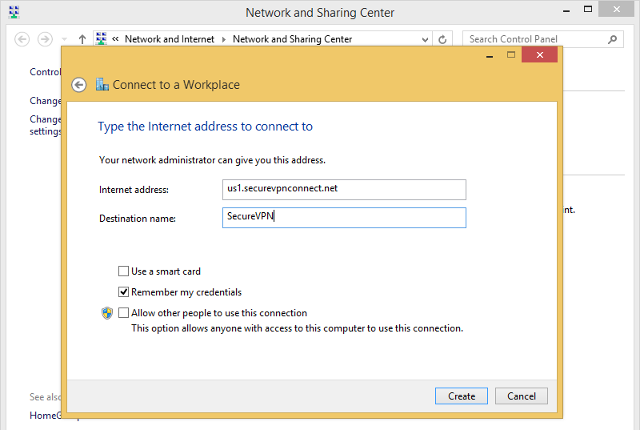The height and width of the screenshot is (430, 640).
Task: Select Network and Internet breadcrumb
Action: coord(169,39)
